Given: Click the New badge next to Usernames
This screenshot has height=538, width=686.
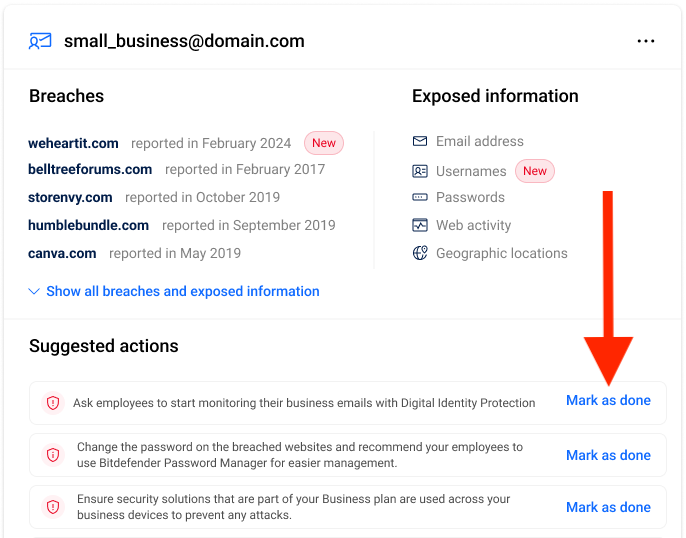Looking at the screenshot, I should coord(535,171).
